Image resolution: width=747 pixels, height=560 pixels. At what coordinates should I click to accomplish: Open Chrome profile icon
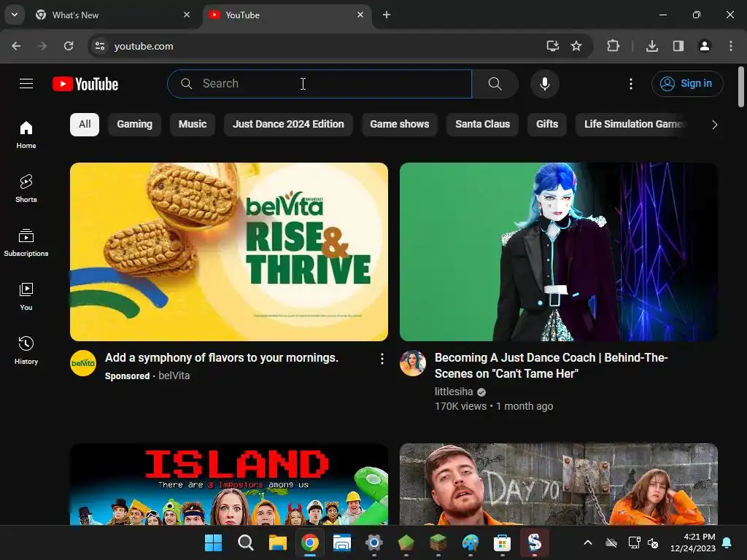(704, 46)
